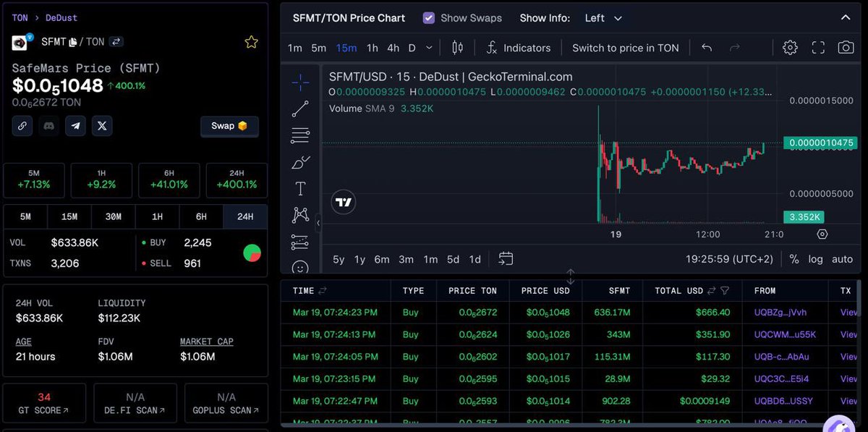868x432 pixels.
Task: Go to TON network breadcrumb
Action: 20,17
